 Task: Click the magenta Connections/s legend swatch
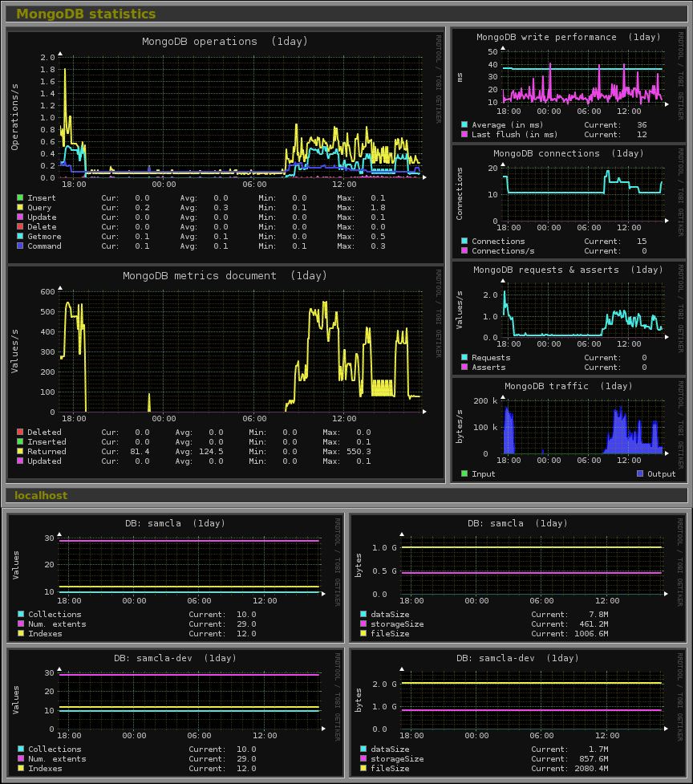click(x=464, y=251)
